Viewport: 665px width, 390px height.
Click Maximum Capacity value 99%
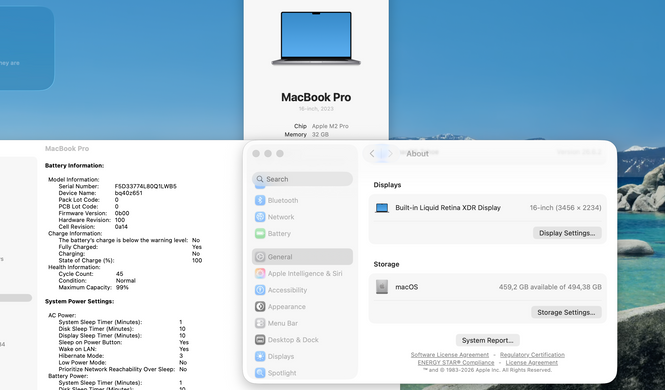[x=122, y=287]
